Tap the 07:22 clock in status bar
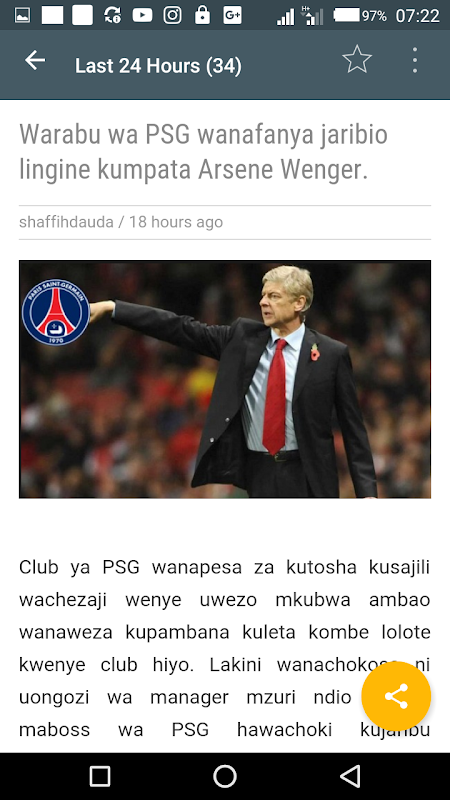Image resolution: width=450 pixels, height=800 pixels. tap(417, 16)
